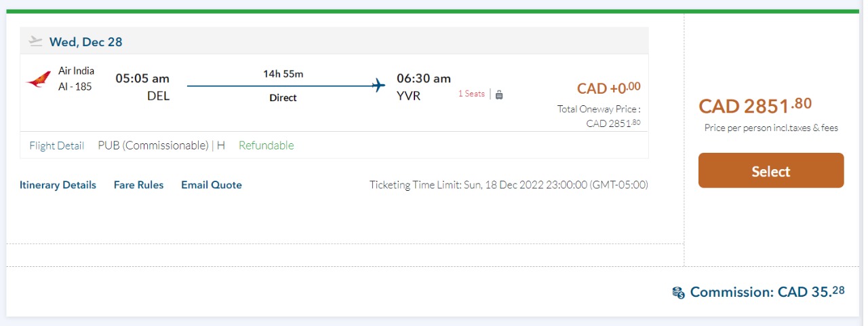Click the 1 Seats availability text
The height and width of the screenshot is (326, 868).
click(471, 94)
